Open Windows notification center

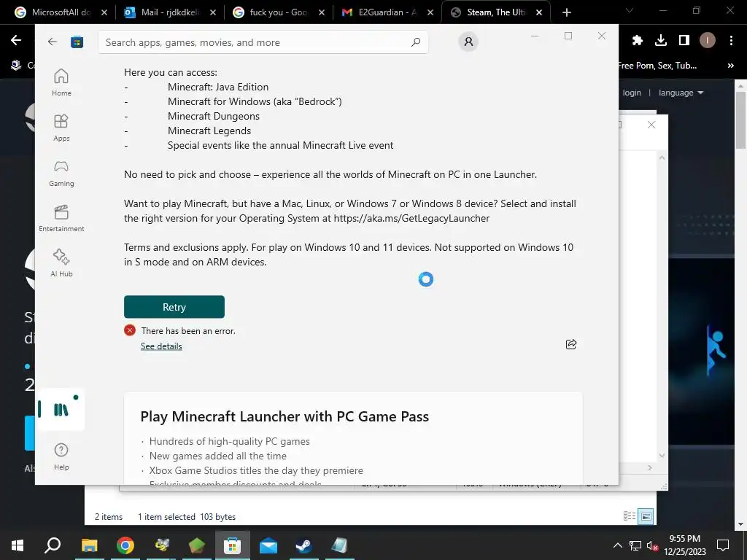pyautogui.click(x=723, y=545)
